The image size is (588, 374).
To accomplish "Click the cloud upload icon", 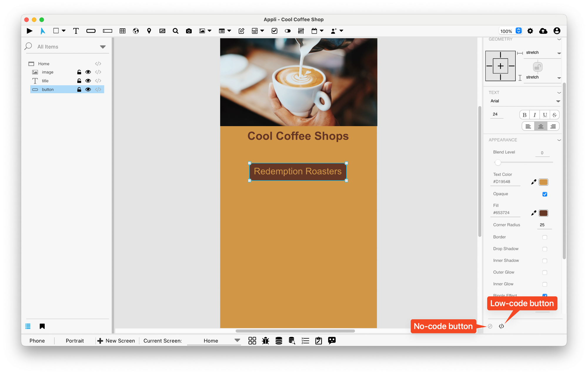I will [x=543, y=31].
